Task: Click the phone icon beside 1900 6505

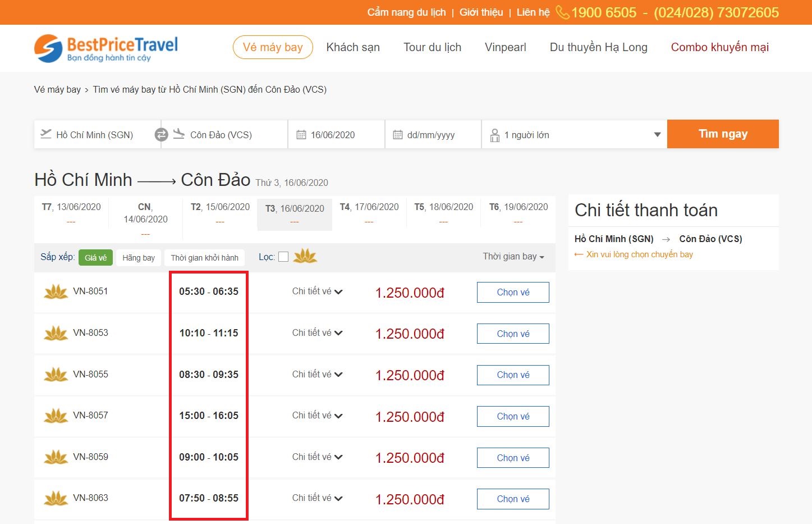Action: click(x=562, y=12)
